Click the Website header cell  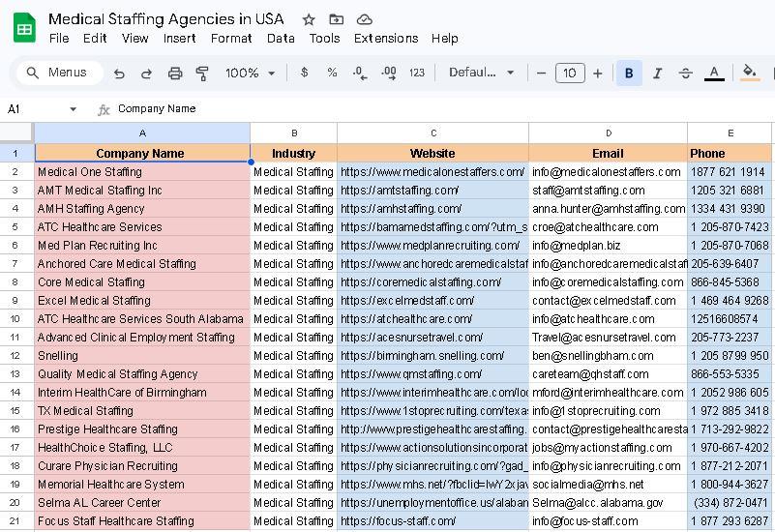coord(432,153)
